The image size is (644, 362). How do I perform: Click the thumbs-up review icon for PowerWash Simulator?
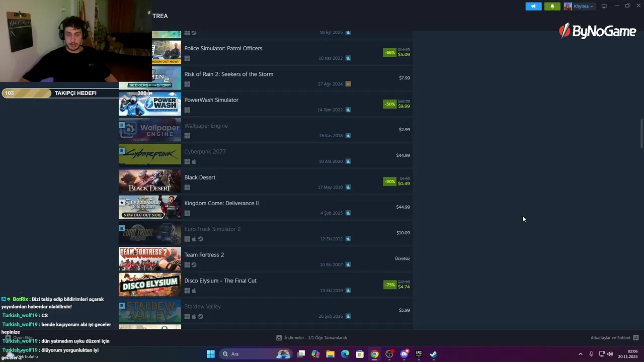(348, 110)
